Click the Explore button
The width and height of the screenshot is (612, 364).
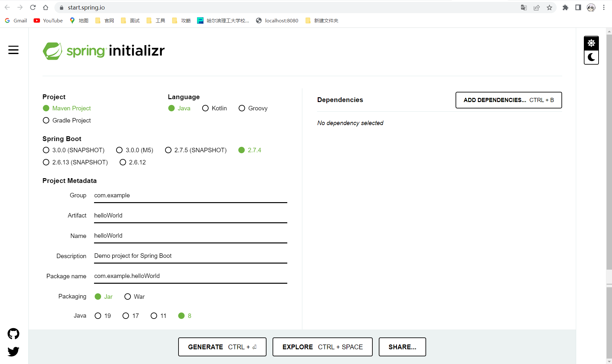[322, 347]
